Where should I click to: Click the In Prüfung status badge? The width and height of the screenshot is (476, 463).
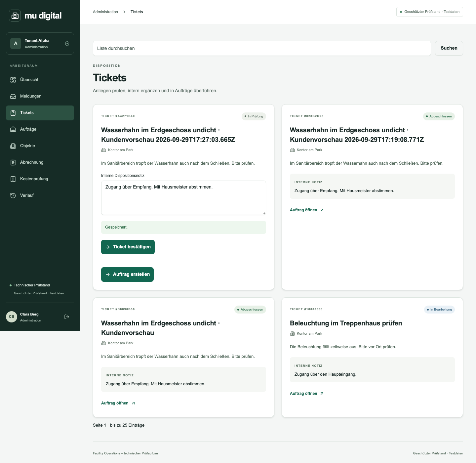[254, 116]
